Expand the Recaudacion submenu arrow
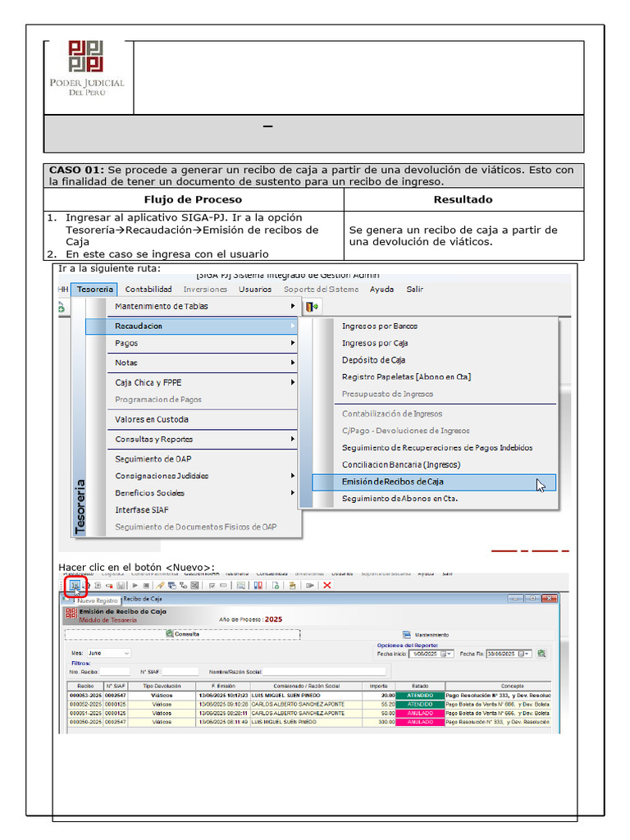 tap(293, 326)
